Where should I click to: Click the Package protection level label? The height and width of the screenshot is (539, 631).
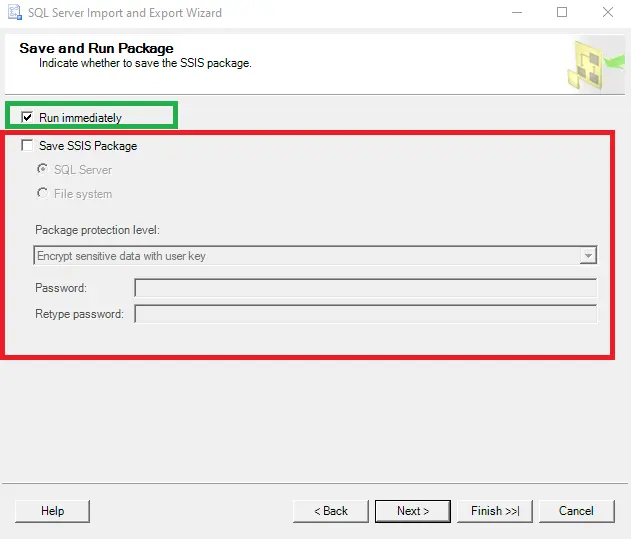[97, 230]
